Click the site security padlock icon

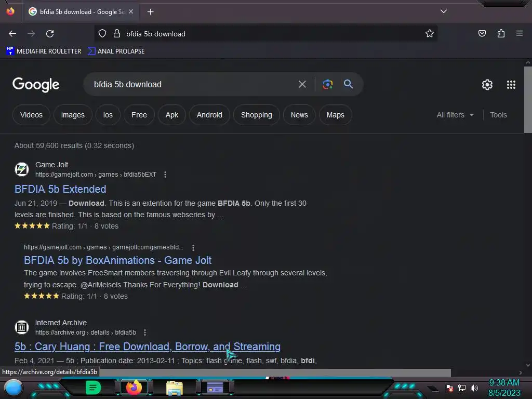[x=117, y=34]
